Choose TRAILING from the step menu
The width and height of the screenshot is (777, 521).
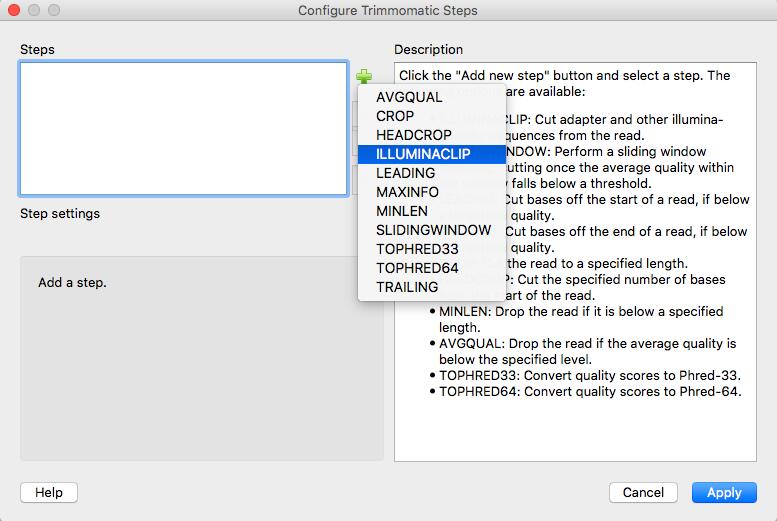[432, 287]
